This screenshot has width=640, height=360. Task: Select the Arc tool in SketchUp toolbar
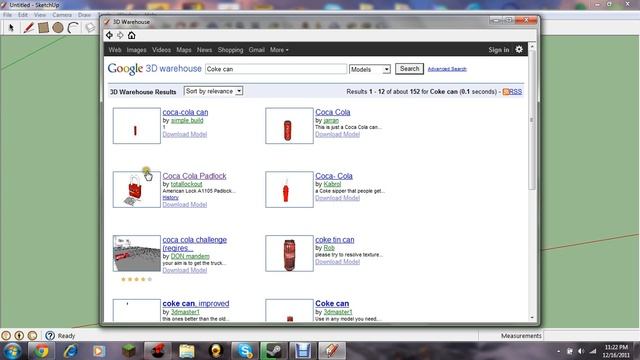click(73, 28)
